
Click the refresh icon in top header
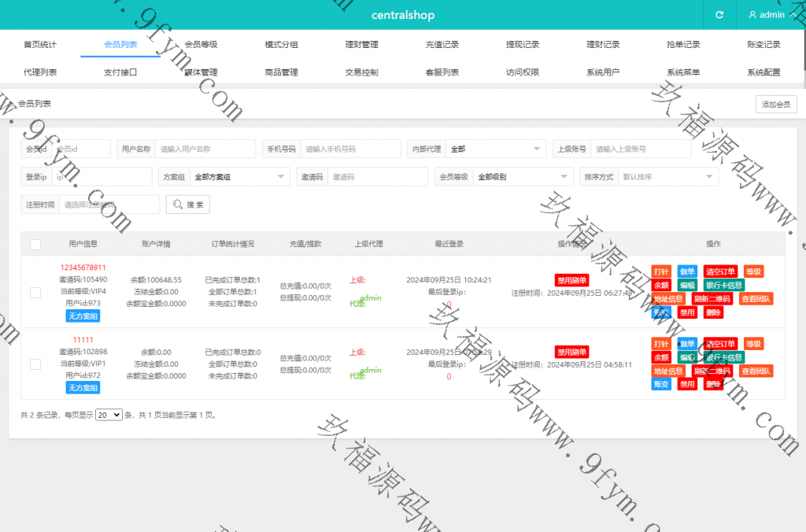tap(719, 15)
